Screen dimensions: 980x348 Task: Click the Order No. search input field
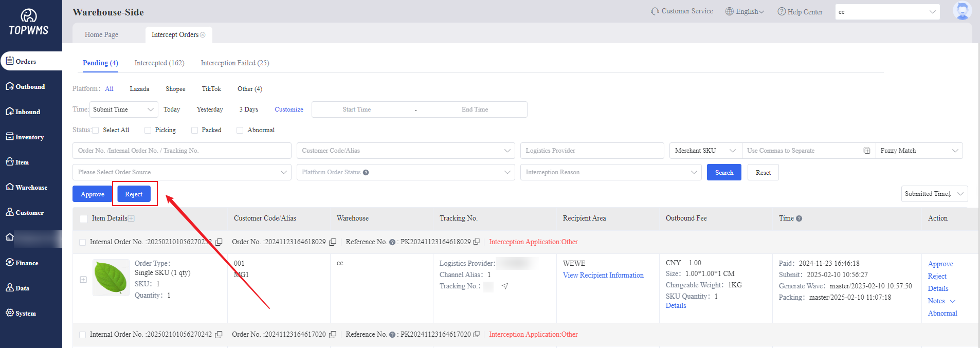(x=182, y=151)
